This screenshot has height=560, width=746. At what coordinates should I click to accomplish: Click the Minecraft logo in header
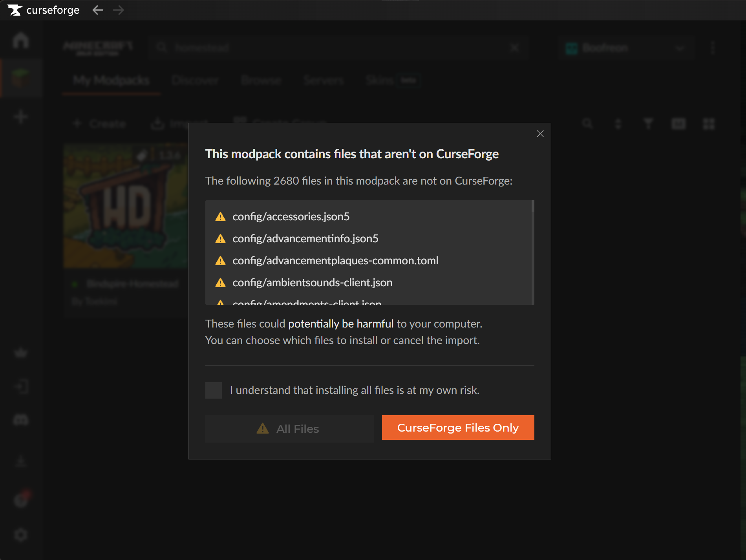[98, 48]
